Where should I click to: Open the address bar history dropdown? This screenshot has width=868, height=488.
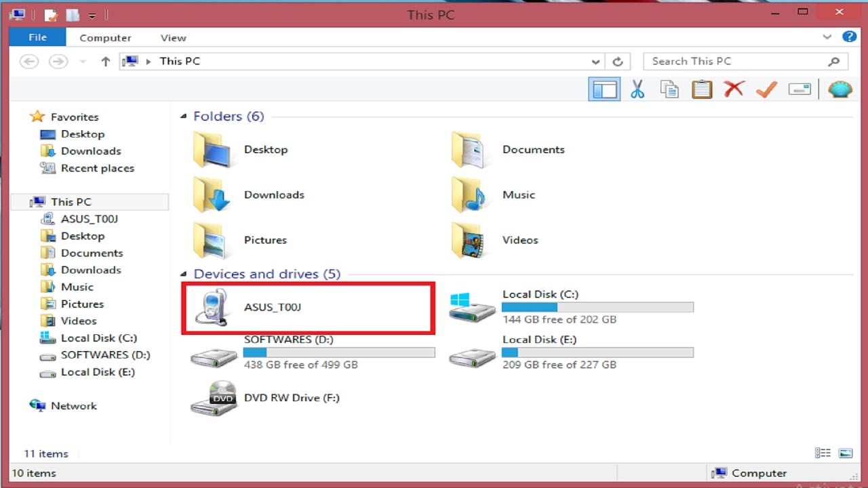[x=595, y=62]
